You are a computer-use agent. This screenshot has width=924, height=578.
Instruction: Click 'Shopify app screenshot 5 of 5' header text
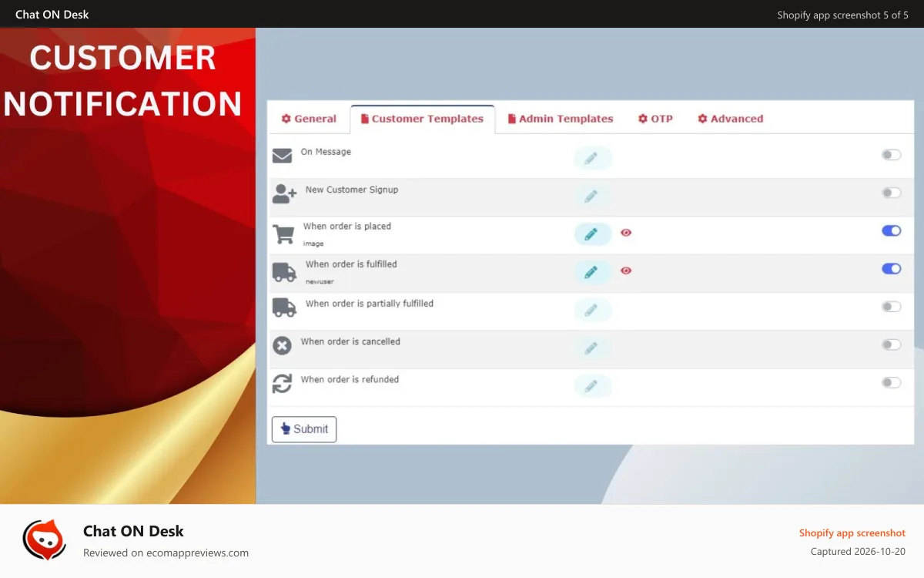pos(843,15)
